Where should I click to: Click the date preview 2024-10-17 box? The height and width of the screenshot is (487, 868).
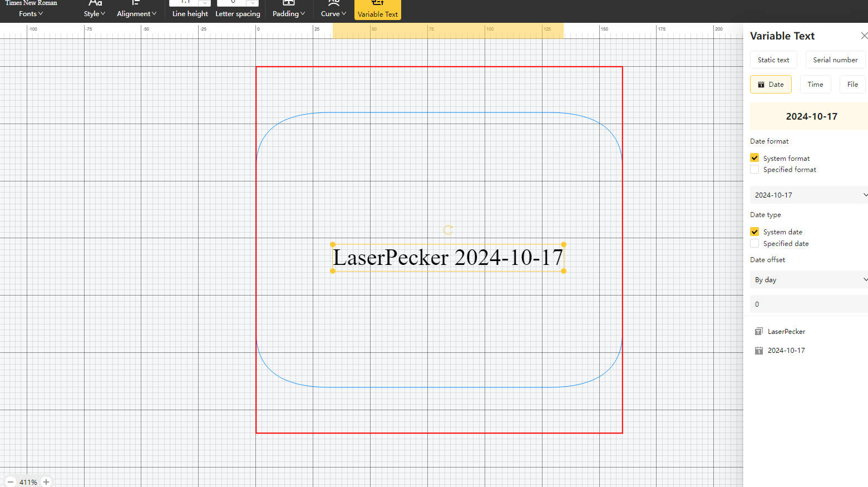[809, 116]
